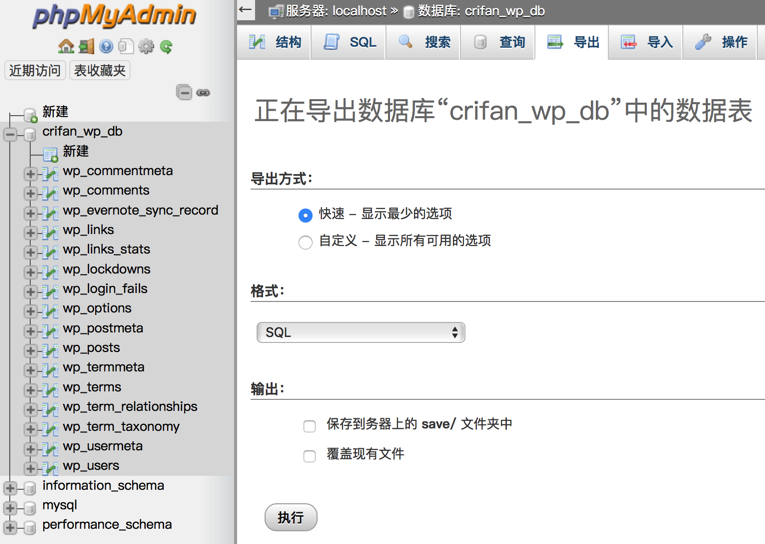Open wp_usermeta table

click(102, 446)
